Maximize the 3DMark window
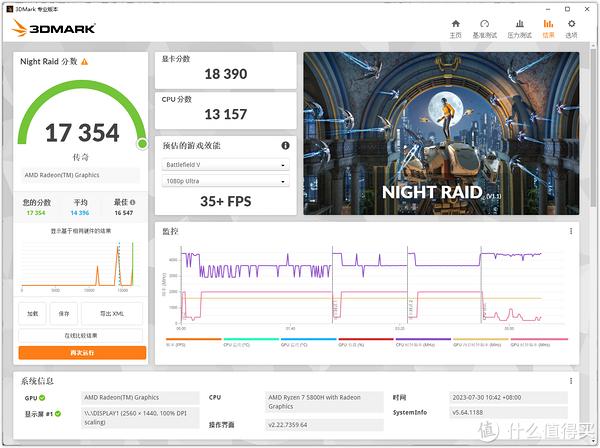The image size is (600, 448). pos(567,9)
